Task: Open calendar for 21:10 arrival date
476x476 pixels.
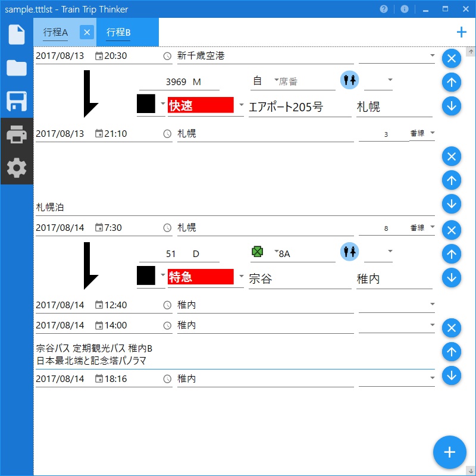Action: 99,133
